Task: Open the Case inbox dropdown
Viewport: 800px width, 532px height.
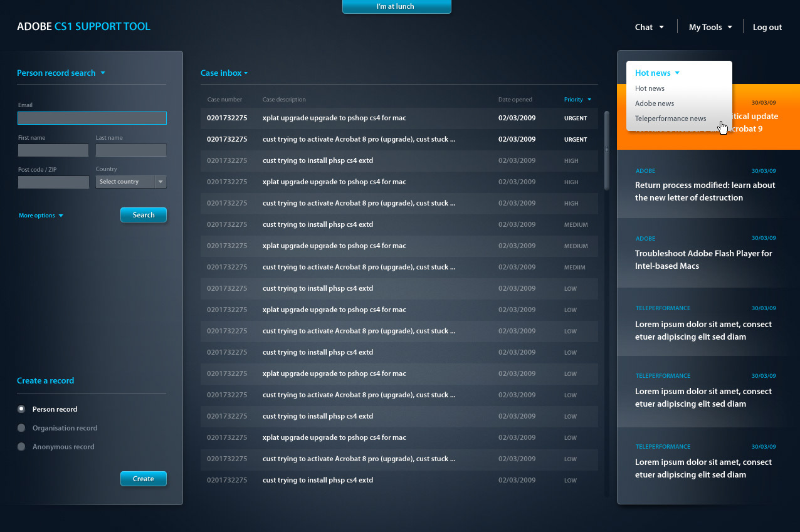Action: coord(224,73)
